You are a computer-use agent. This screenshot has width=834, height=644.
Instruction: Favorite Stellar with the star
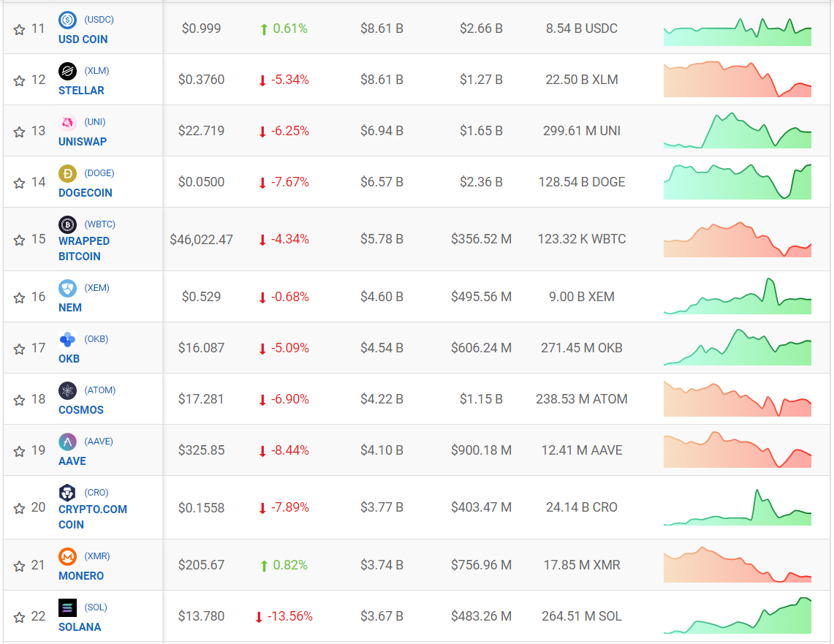point(19,81)
